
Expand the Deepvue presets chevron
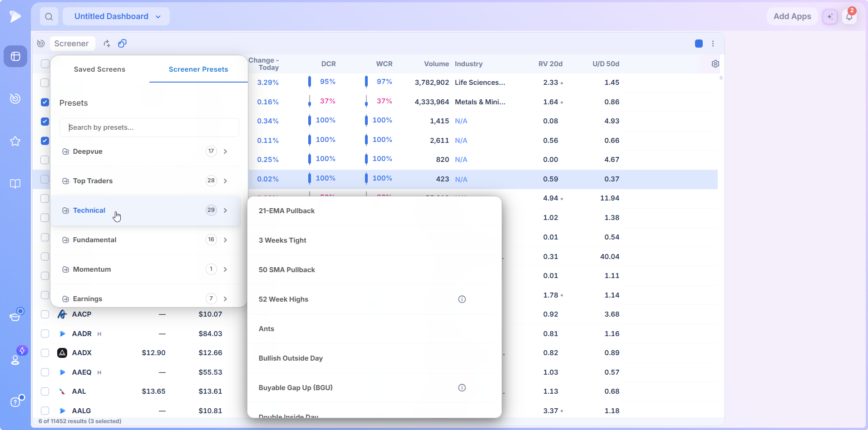pyautogui.click(x=225, y=151)
